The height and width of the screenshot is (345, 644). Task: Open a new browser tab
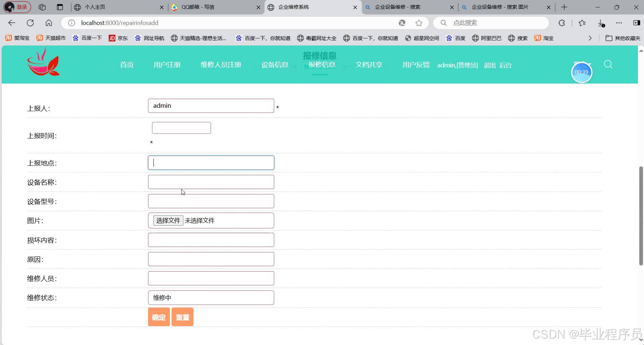point(564,7)
